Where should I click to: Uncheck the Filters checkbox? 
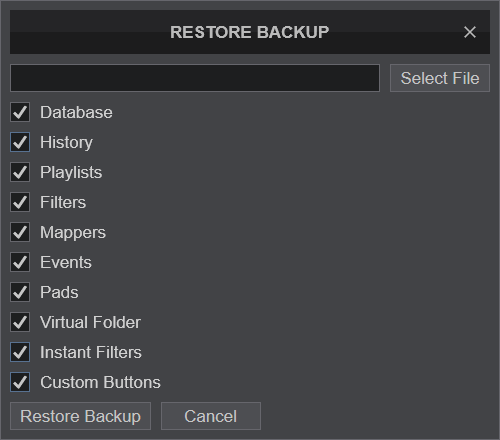click(20, 202)
